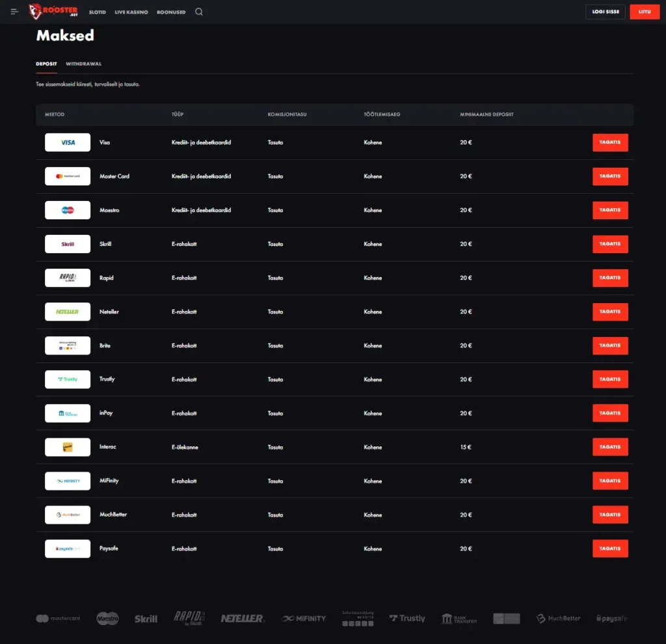Click the Maestro logo in the table row

pos(68,210)
